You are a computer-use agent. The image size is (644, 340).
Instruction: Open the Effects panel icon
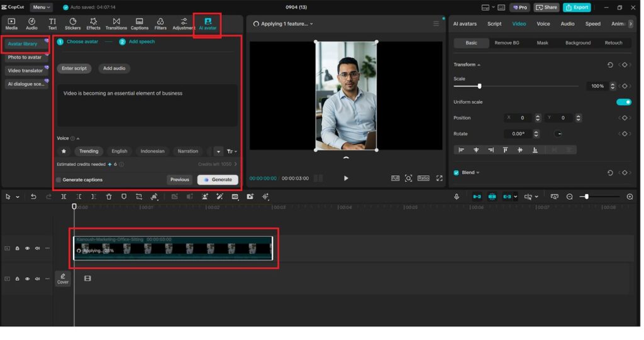(x=93, y=24)
